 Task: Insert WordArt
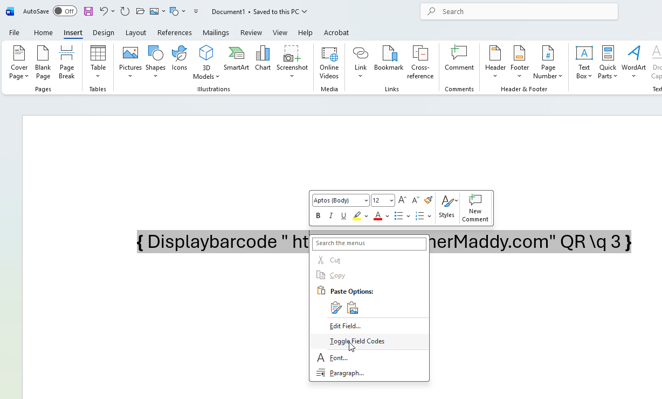[633, 62]
